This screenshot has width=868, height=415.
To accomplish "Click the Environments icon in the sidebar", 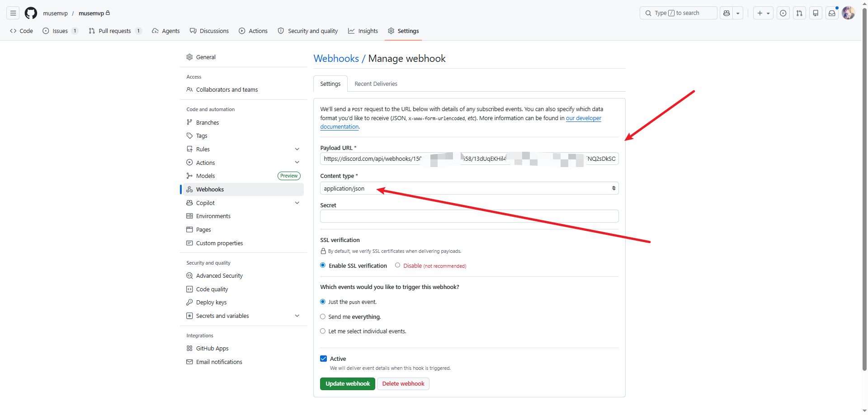I will [x=189, y=216].
